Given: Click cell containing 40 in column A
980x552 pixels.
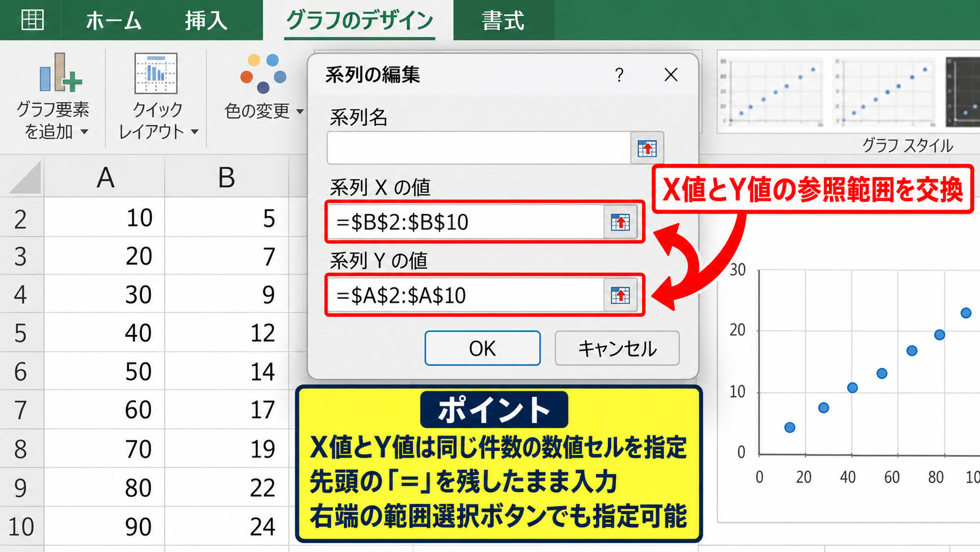Looking at the screenshot, I should 105,333.
